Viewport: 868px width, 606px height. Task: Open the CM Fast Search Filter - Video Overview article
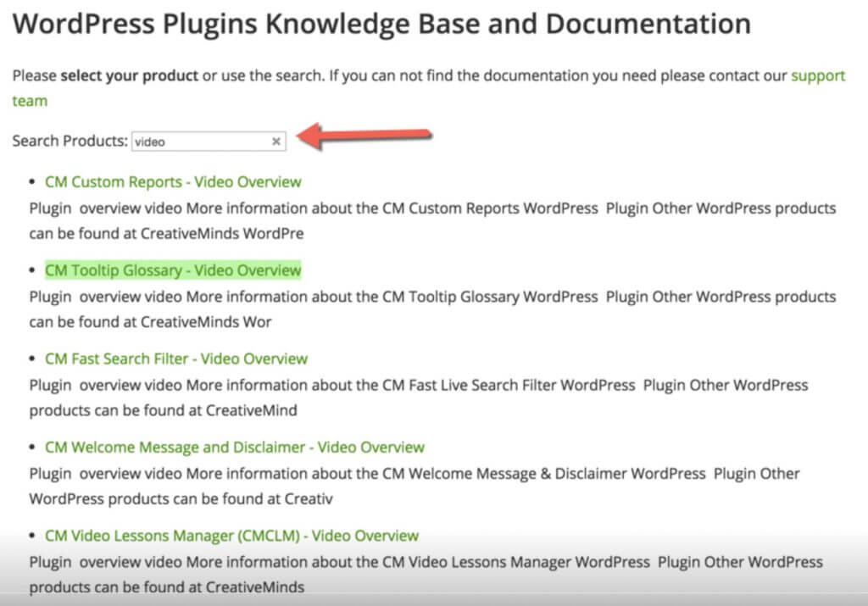coord(175,359)
